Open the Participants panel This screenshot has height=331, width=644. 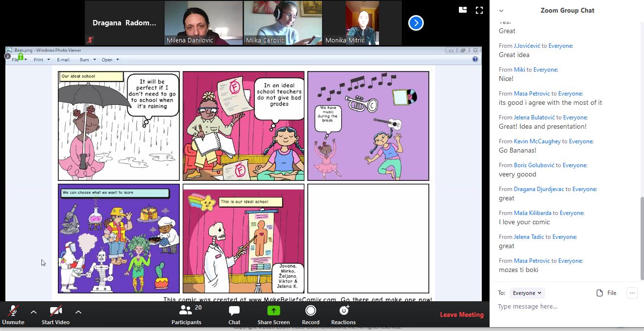tap(186, 311)
